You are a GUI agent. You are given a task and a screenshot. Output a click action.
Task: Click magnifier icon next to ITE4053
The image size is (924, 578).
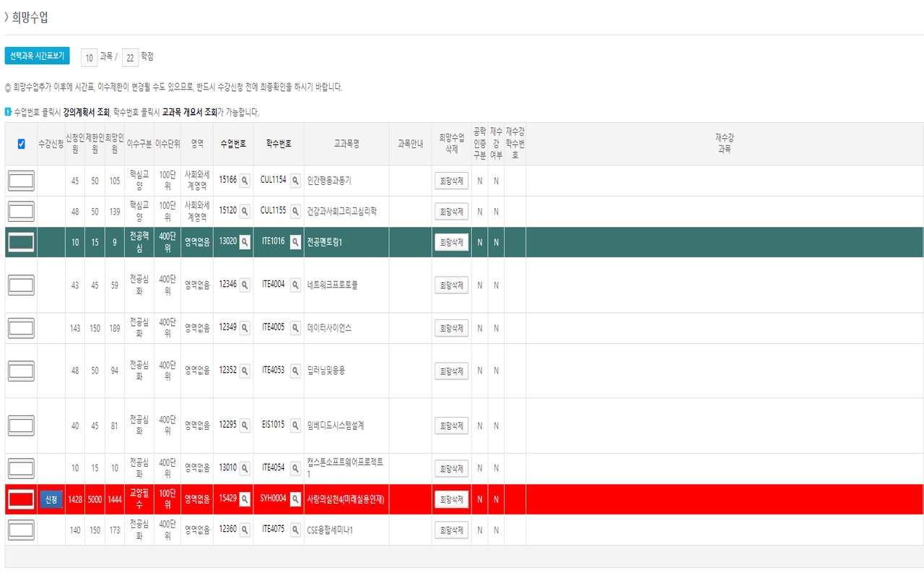tap(295, 371)
